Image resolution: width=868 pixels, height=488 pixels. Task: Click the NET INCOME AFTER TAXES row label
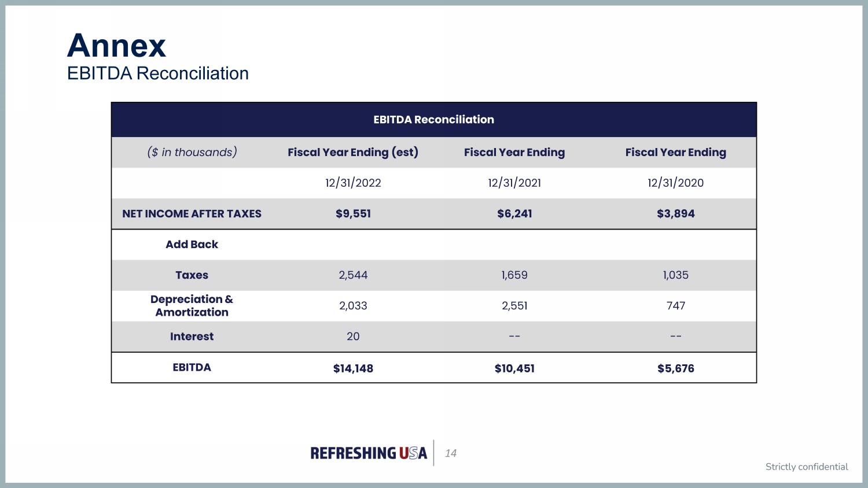[192, 213]
